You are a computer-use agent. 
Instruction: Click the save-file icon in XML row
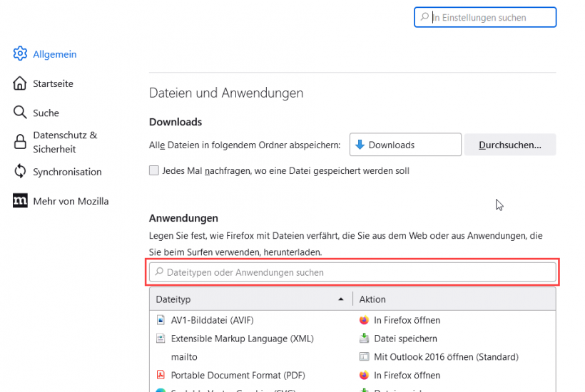(x=364, y=339)
